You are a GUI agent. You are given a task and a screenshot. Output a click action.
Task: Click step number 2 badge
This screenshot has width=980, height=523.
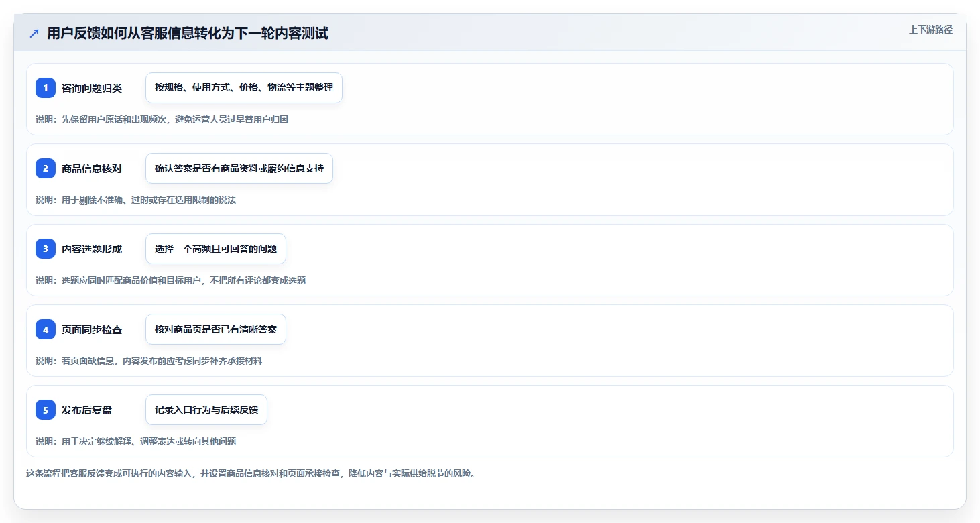coord(46,168)
